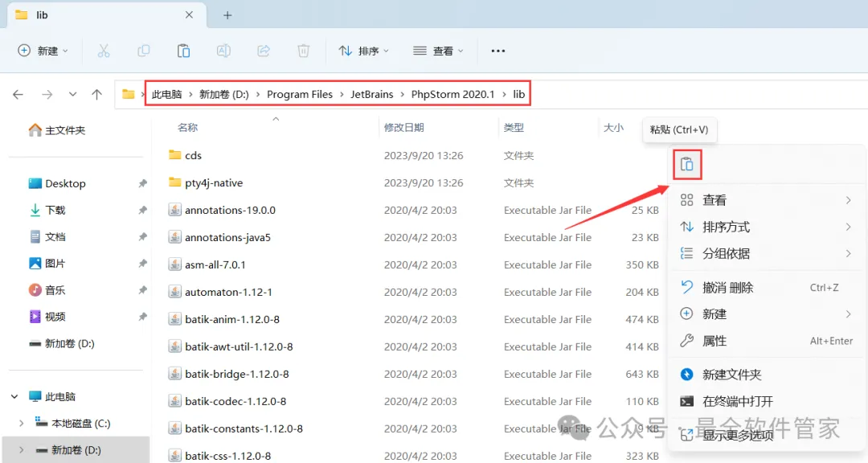Open 视频 in navigation pane
Image resolution: width=868 pixels, height=463 pixels.
[x=47, y=316]
